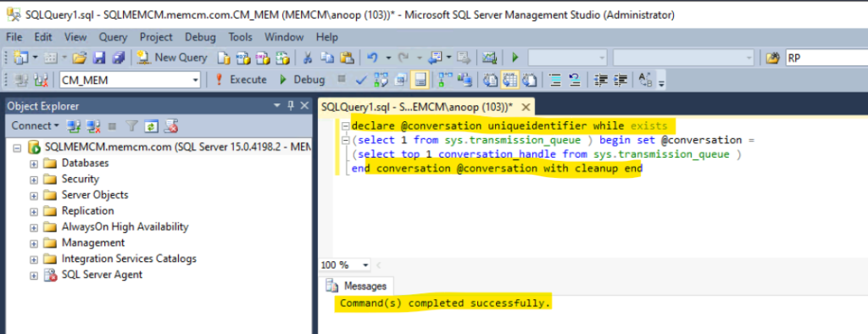Click the Cut scissors icon
This screenshot has width=868, height=334.
coord(308,58)
